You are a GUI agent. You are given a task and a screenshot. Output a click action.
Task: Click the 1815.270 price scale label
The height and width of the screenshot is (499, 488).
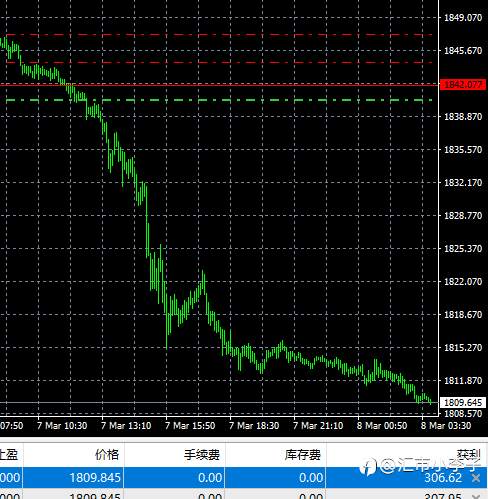(463, 348)
